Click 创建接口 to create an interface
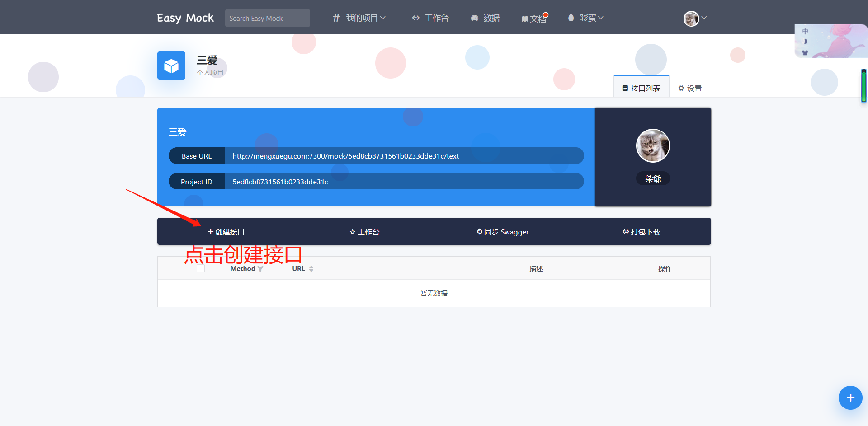The image size is (868, 426). (x=226, y=232)
